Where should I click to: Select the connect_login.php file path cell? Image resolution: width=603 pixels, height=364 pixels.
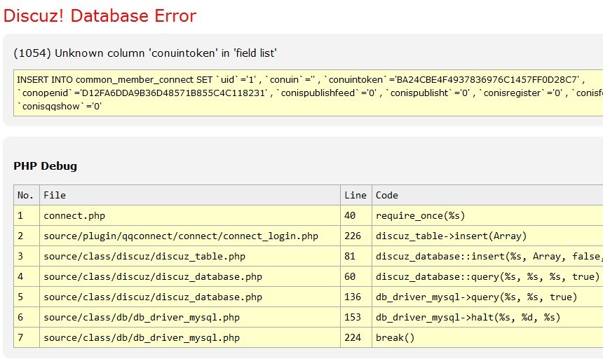(181, 236)
